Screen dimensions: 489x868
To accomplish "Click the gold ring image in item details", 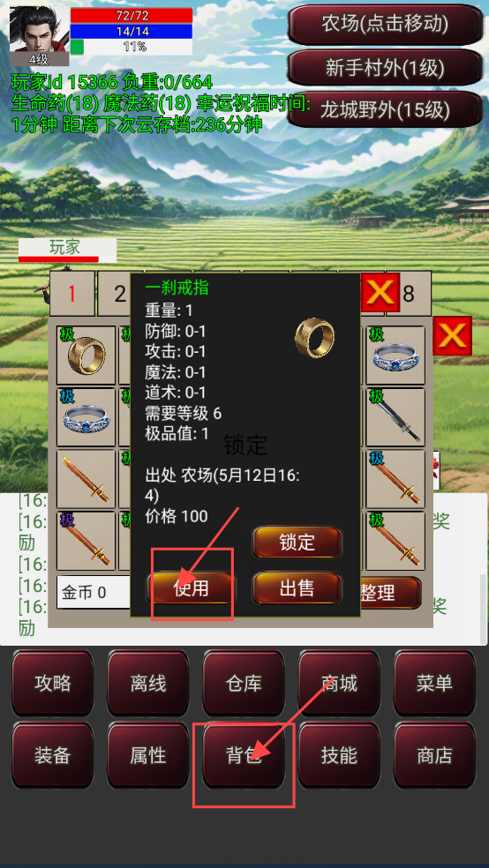I will (x=314, y=337).
